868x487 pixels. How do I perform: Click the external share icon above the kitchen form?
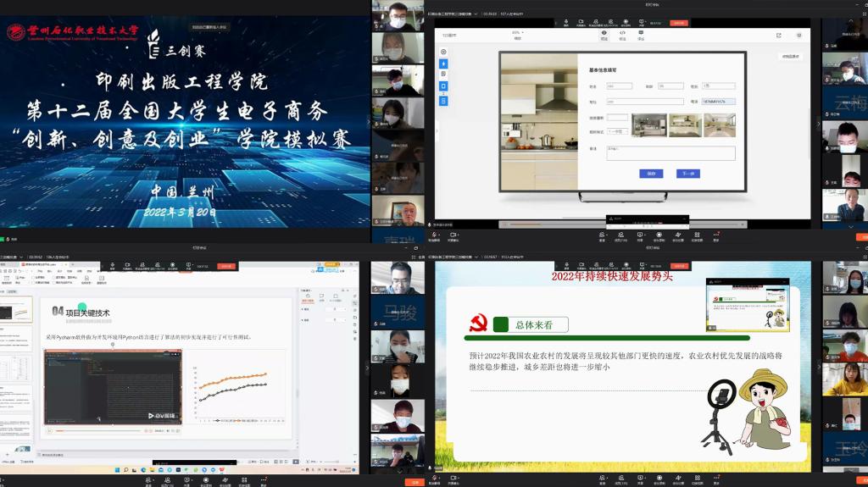tap(779, 36)
